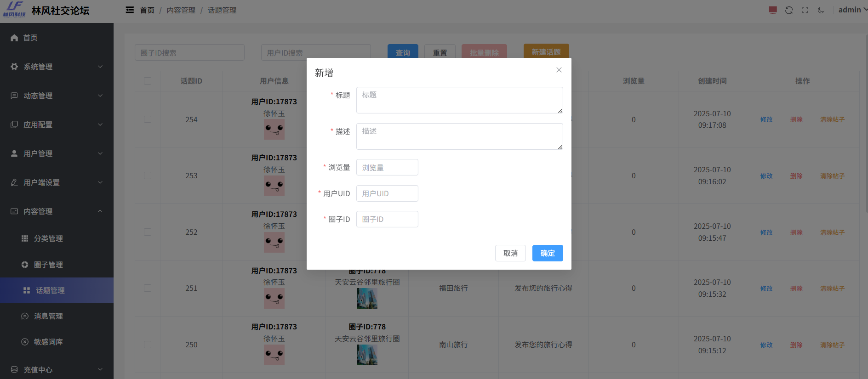Focus the 用户ID搜索 filter box
This screenshot has height=379, width=868.
(x=316, y=52)
